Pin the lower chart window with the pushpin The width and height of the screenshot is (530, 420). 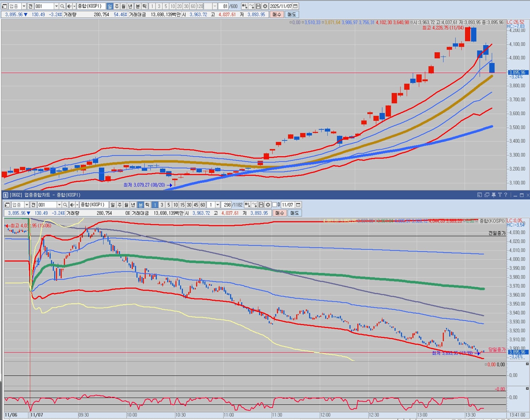point(494,195)
